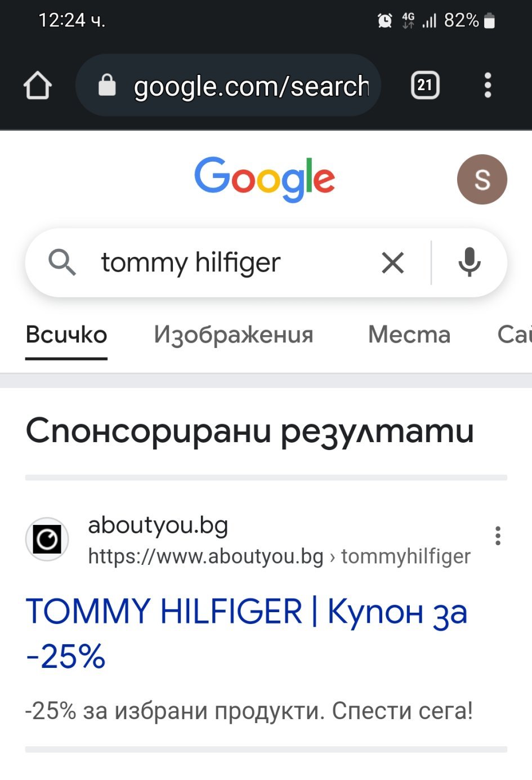This screenshot has width=532, height=780.
Task: Tap the alarm icon in status bar
Action: [x=385, y=21]
